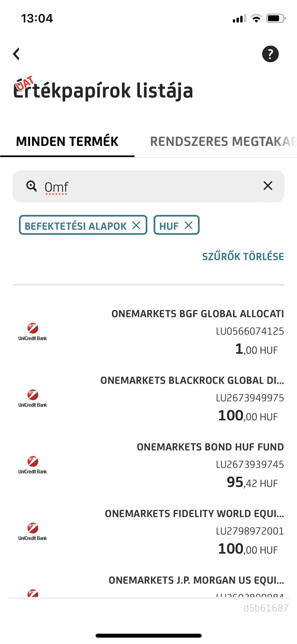The width and height of the screenshot is (297, 644).
Task: Tap UniCredit logo beside Blackrock Global fund
Action: point(33,398)
